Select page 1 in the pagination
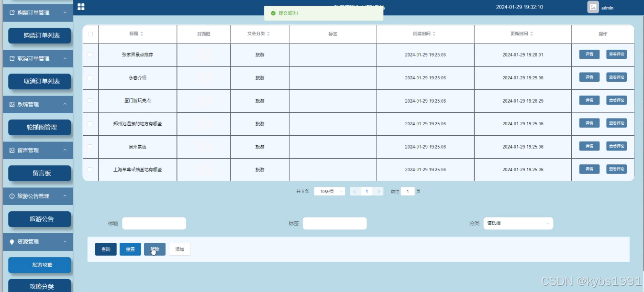The height and width of the screenshot is (292, 644). pos(366,191)
